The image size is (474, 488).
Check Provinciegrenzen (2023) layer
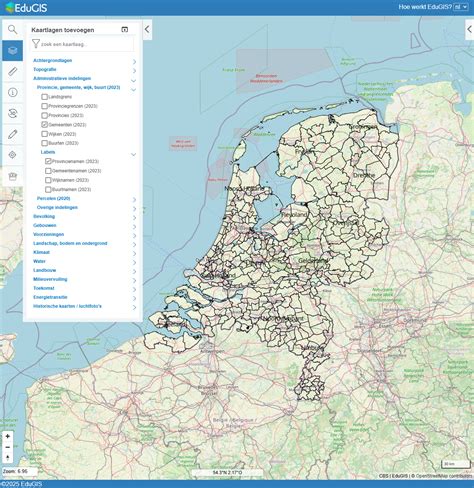tap(44, 106)
